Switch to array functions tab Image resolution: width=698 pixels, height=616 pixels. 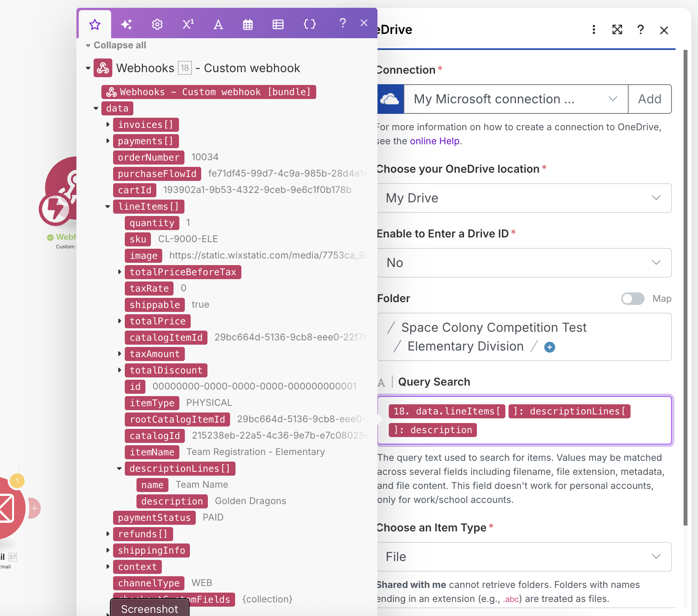pos(278,25)
